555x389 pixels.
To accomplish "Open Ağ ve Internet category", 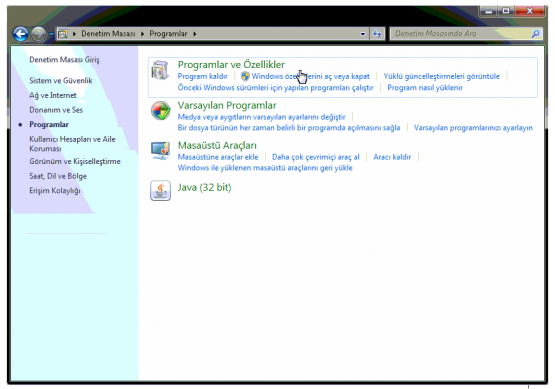I will pos(53,96).
